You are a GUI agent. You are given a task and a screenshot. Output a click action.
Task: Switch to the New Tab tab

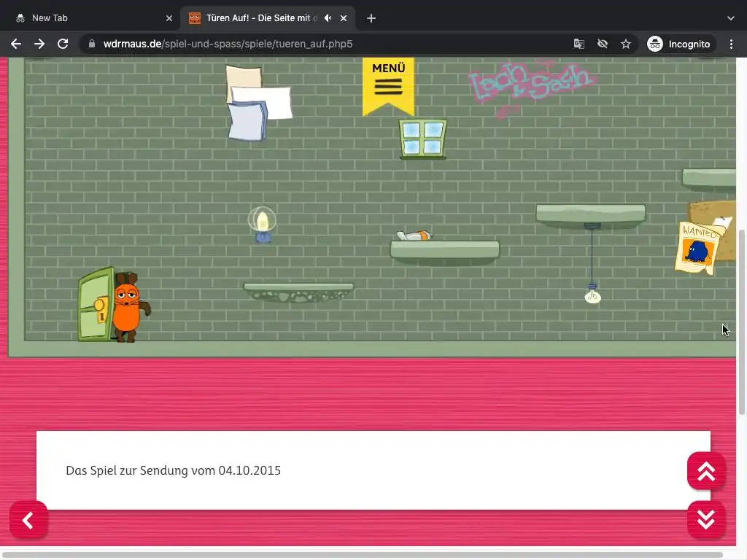(x=90, y=18)
